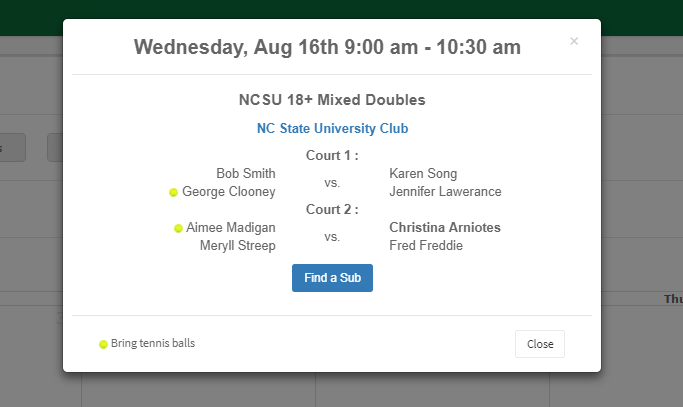Screen dimensions: 683x407
Task: Click the bolded Christina Arniotes name
Action: [x=445, y=228]
